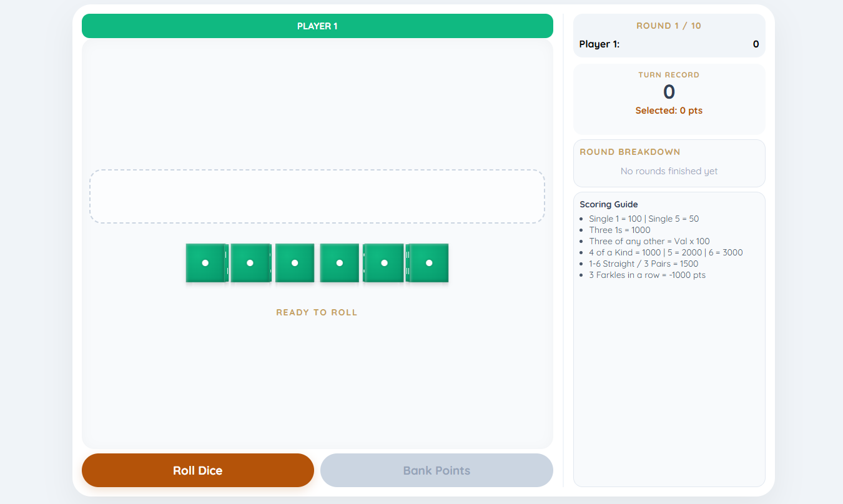Click the Turn Record total value
This screenshot has width=843, height=504.
click(669, 92)
